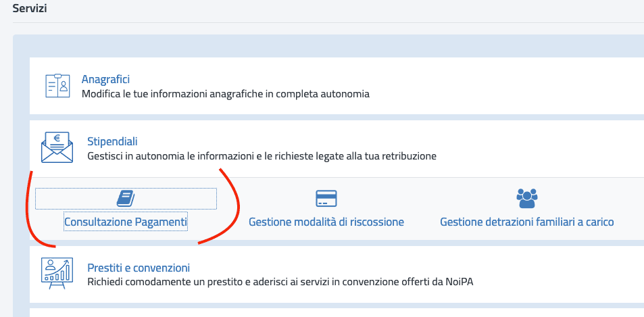Click the Prestiti e convenzioni chart icon

[x=57, y=274]
